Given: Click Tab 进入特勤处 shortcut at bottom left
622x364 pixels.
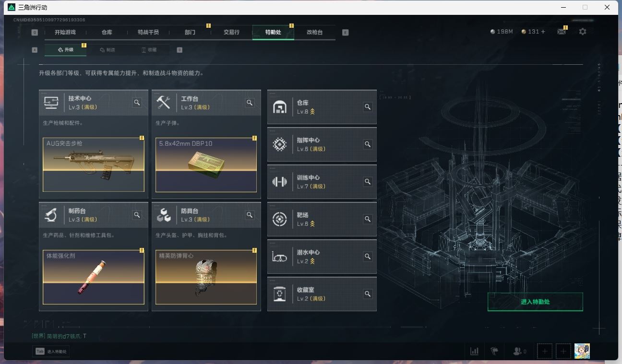Looking at the screenshot, I should point(51,352).
